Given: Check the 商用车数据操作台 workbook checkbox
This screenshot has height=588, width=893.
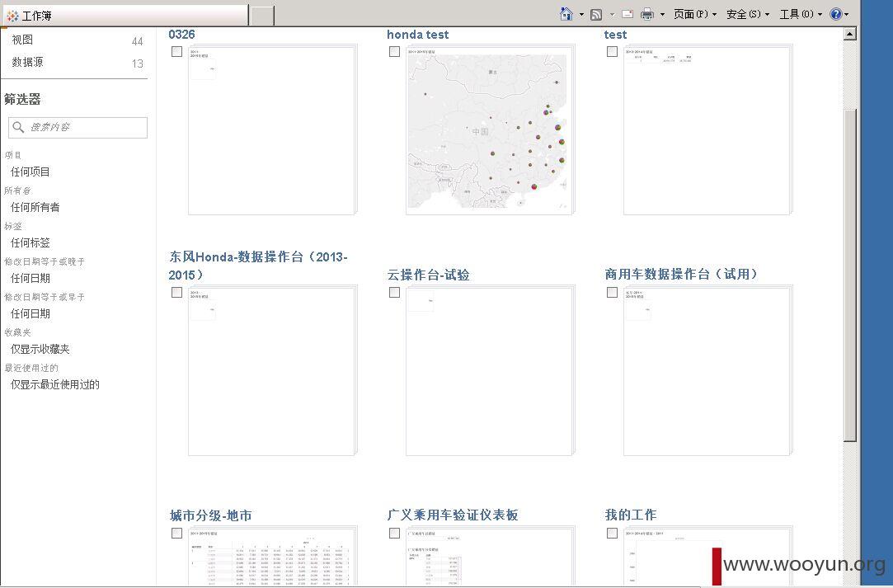Looking at the screenshot, I should click(x=612, y=292).
